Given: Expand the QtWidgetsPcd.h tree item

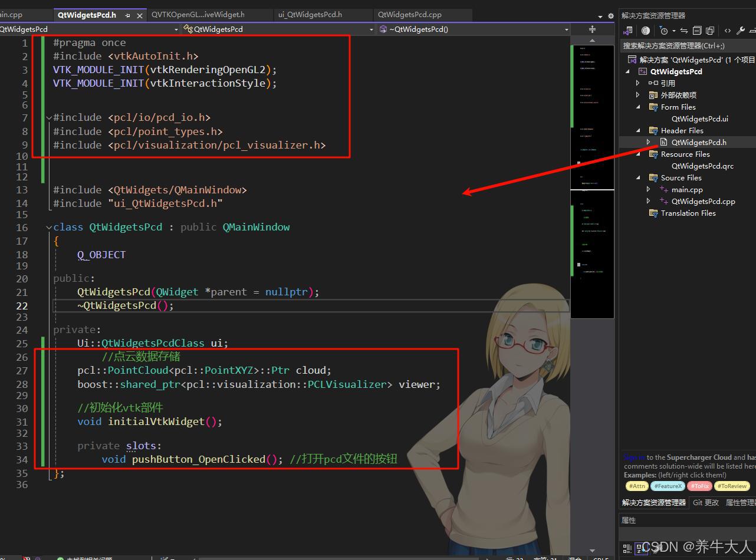Looking at the screenshot, I should [649, 142].
